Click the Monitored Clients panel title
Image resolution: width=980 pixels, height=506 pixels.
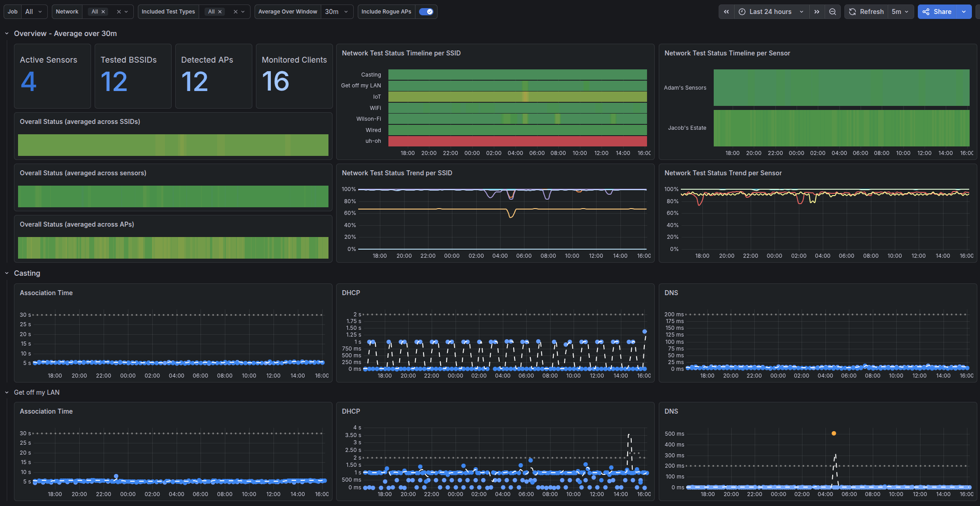(294, 60)
